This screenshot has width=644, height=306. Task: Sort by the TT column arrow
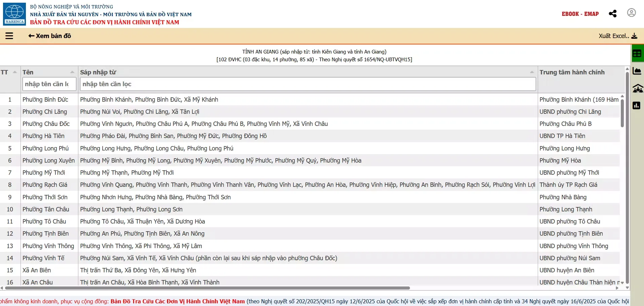[x=15, y=72]
